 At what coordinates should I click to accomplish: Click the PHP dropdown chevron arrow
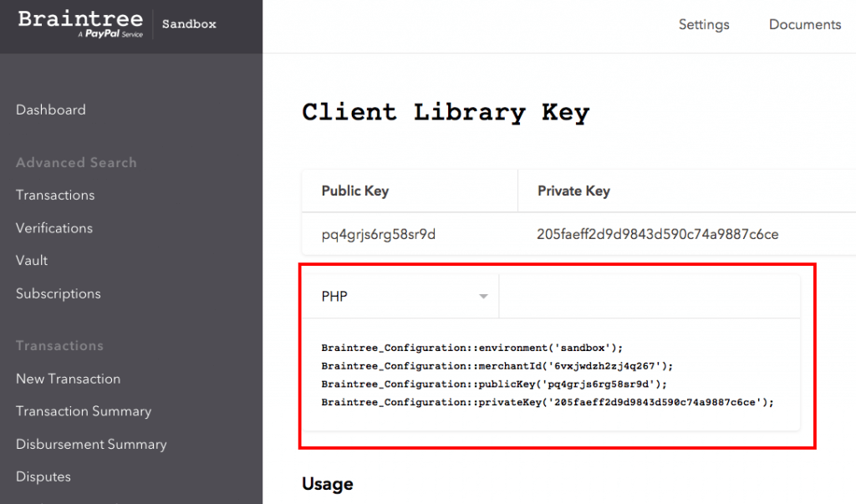(x=482, y=296)
